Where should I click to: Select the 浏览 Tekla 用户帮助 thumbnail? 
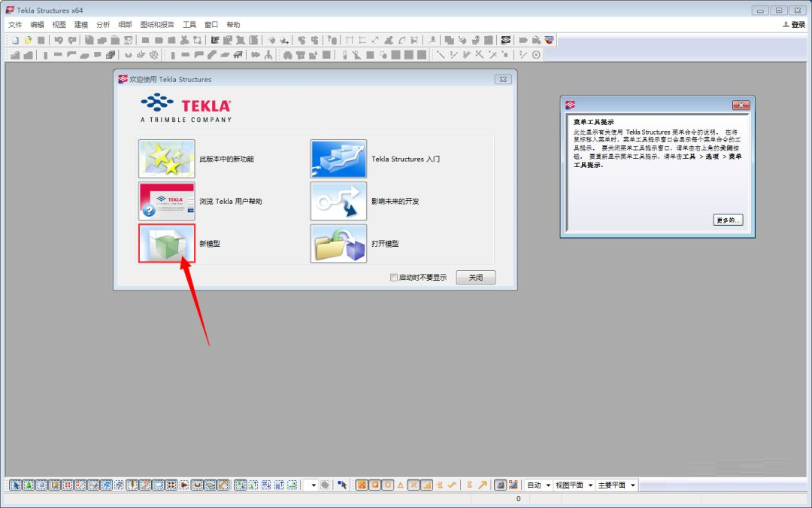167,201
